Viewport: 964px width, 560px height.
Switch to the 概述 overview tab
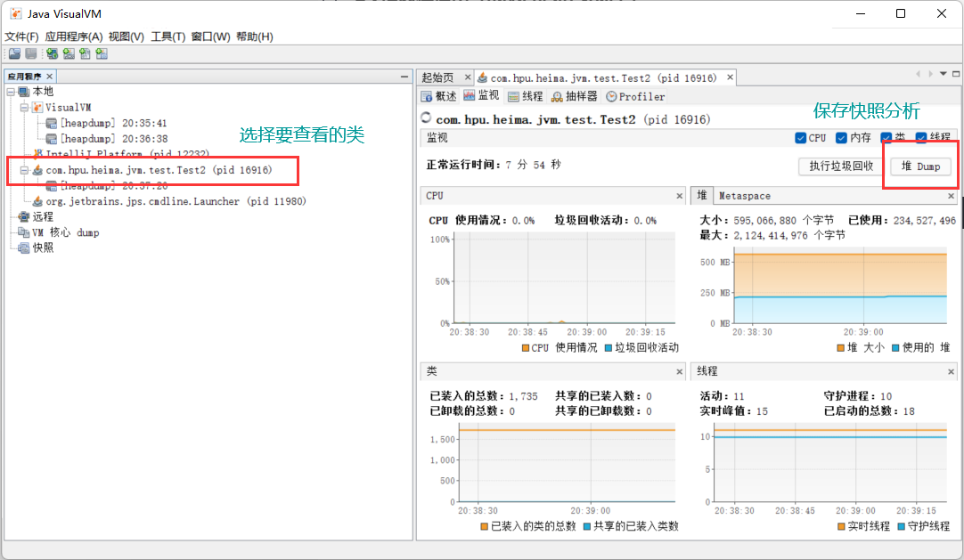point(439,96)
